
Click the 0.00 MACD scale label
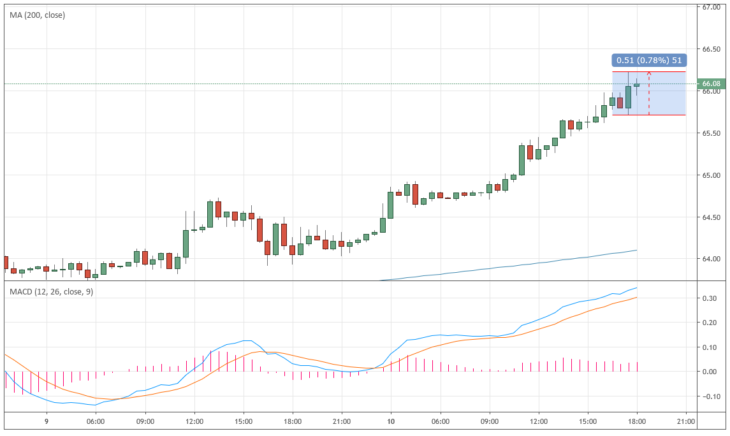(x=710, y=372)
